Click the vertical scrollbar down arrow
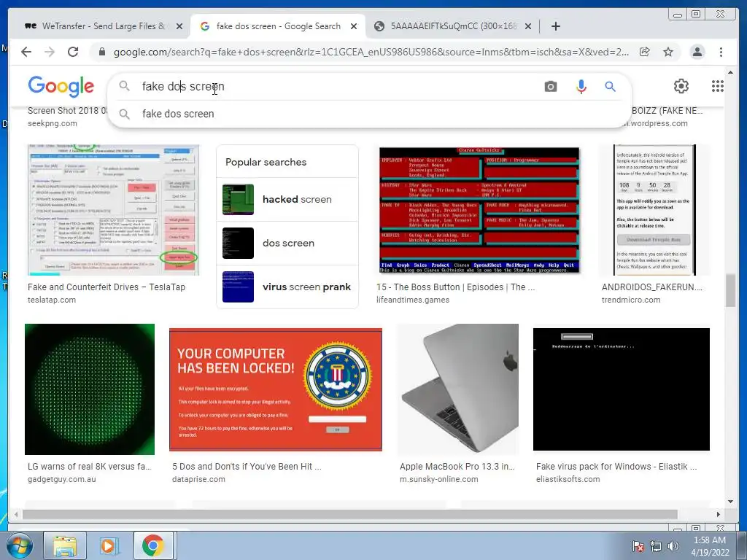 730,502
